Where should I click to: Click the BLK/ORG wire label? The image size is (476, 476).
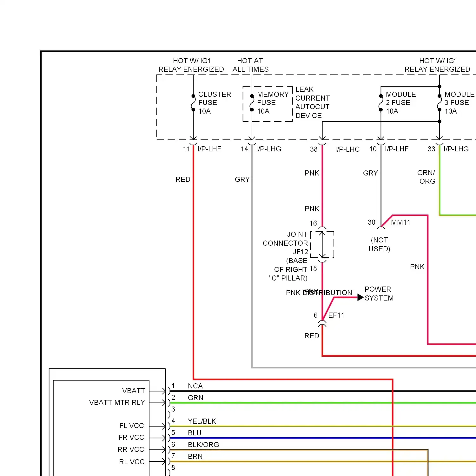[203, 445]
